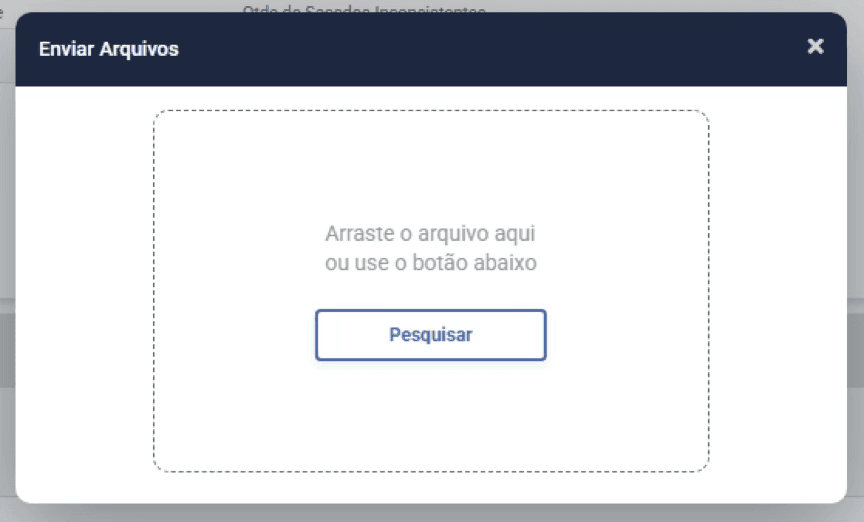864x522 pixels.
Task: Click the dimmed backdrop right of the dialog
Action: coord(855,265)
